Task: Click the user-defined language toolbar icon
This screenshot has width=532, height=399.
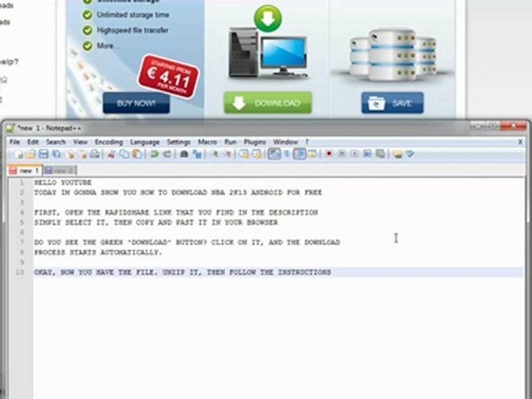Action: [312, 155]
